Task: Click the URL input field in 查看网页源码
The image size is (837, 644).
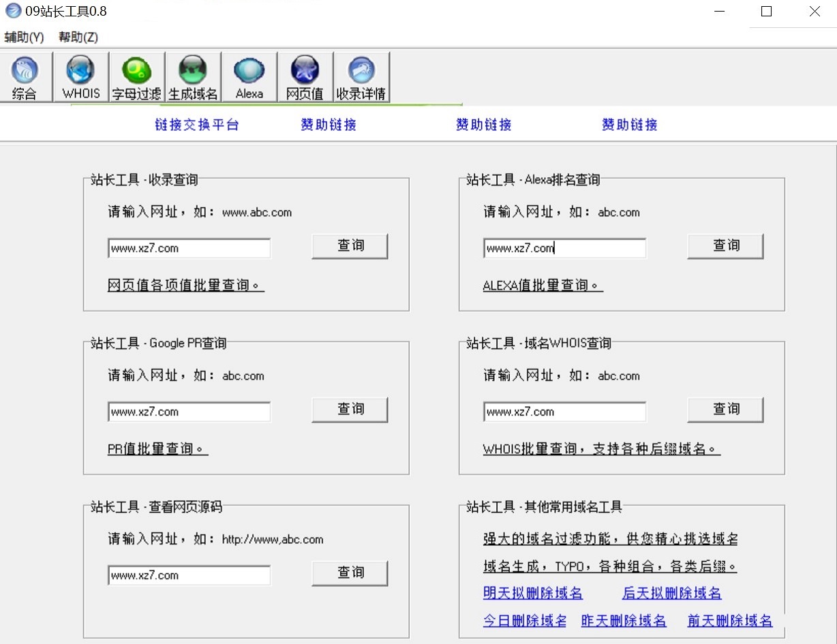Action: (x=189, y=575)
